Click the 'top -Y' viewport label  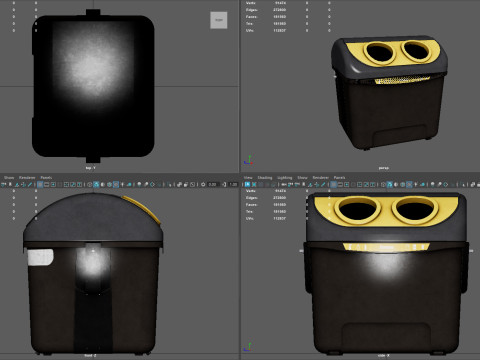pos(90,168)
